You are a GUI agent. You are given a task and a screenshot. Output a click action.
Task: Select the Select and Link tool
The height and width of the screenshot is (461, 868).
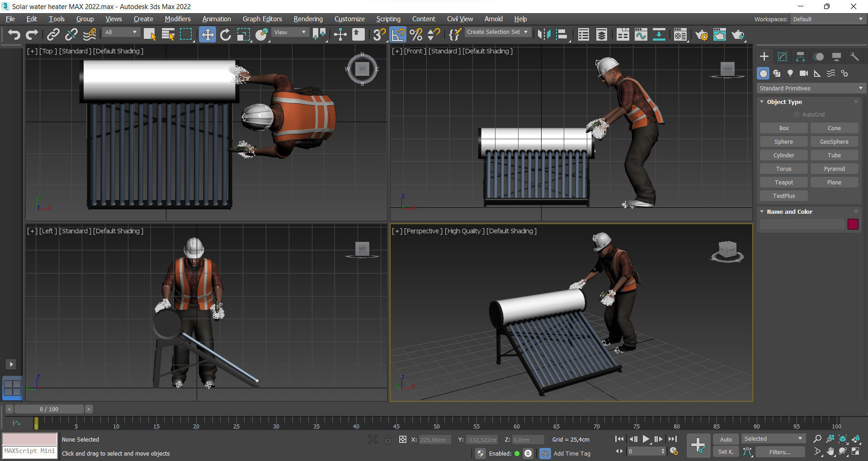point(53,35)
